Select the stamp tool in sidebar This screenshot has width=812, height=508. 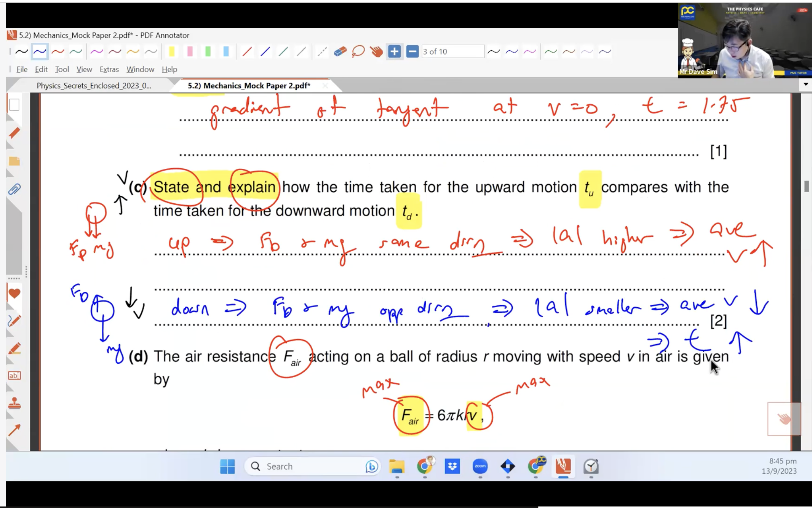click(14, 403)
